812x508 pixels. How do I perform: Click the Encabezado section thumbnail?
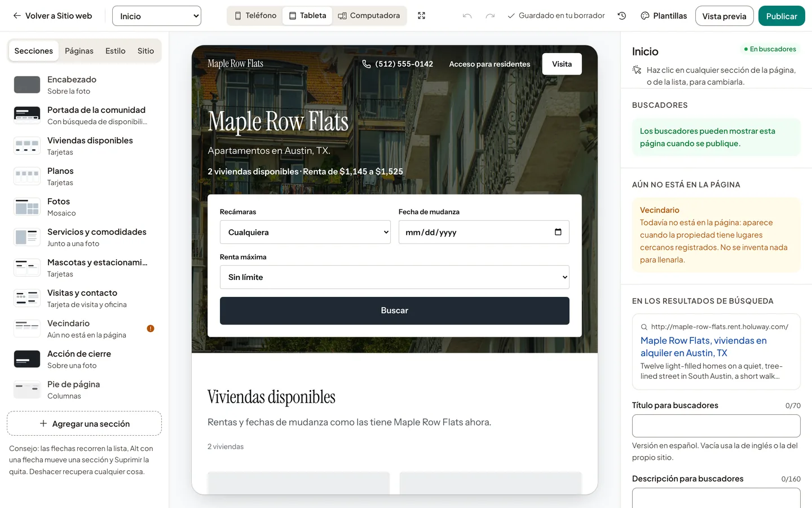coord(27,85)
